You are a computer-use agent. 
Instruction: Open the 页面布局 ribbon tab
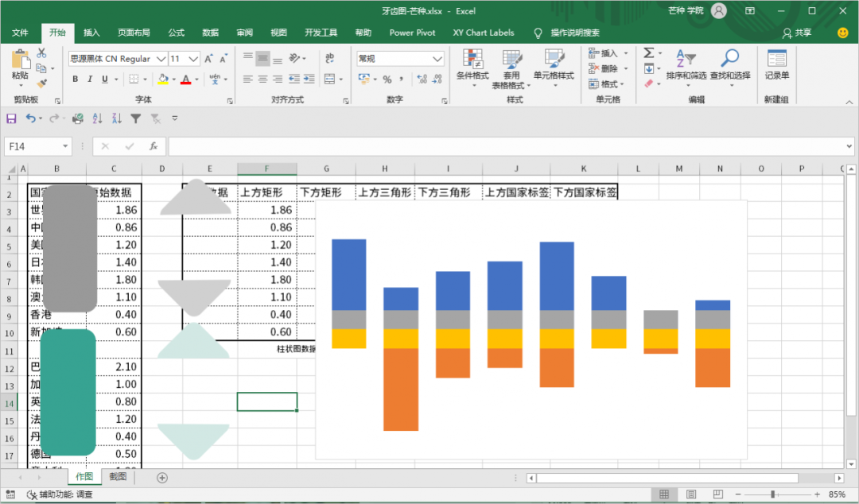tap(134, 33)
